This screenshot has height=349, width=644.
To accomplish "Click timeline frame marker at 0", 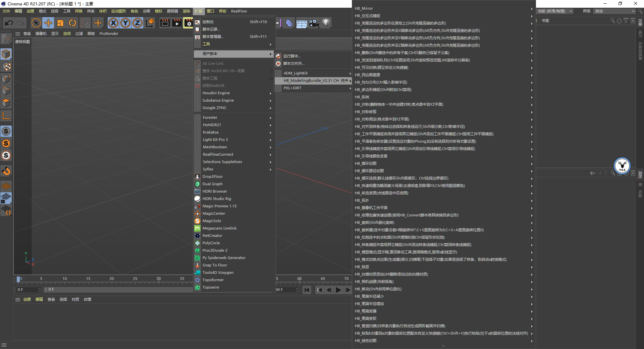I will [x=18, y=279].
